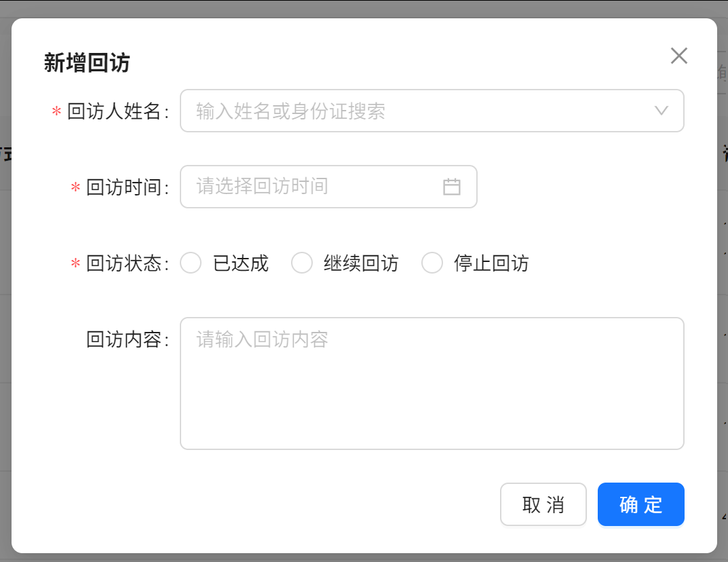Click the dimmed backdrop above the dialog
Viewport: 728px width, 562px height.
point(364,8)
